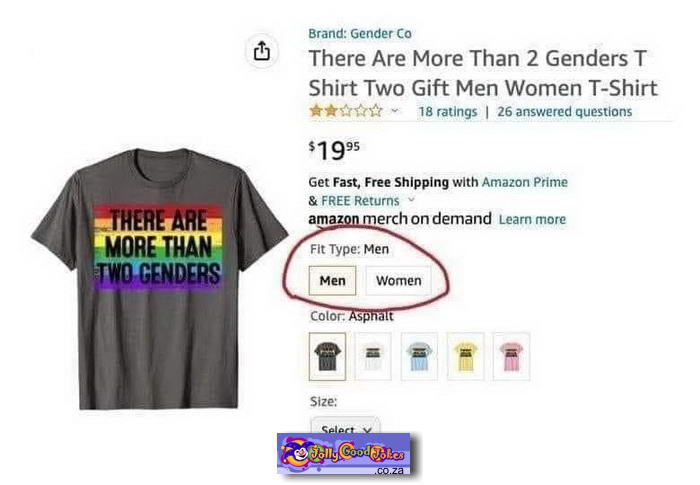The height and width of the screenshot is (485, 700).
Task: Expand the FREE Returns chevron
Action: (411, 200)
